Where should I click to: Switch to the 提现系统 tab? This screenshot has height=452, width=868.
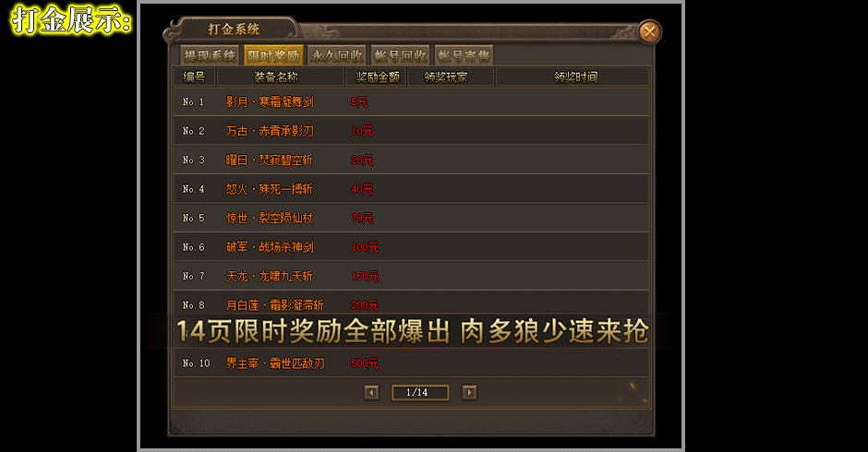[x=210, y=55]
